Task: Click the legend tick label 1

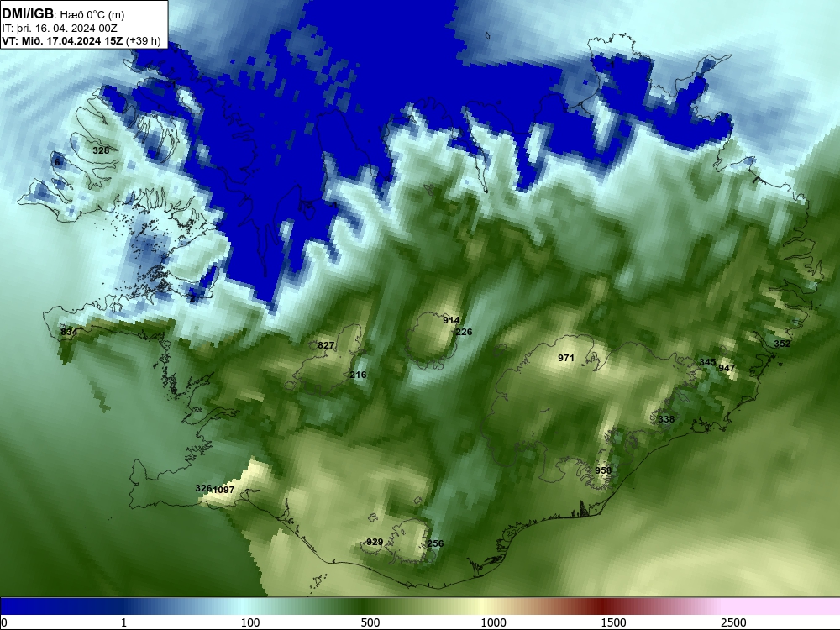Action: coord(123,622)
